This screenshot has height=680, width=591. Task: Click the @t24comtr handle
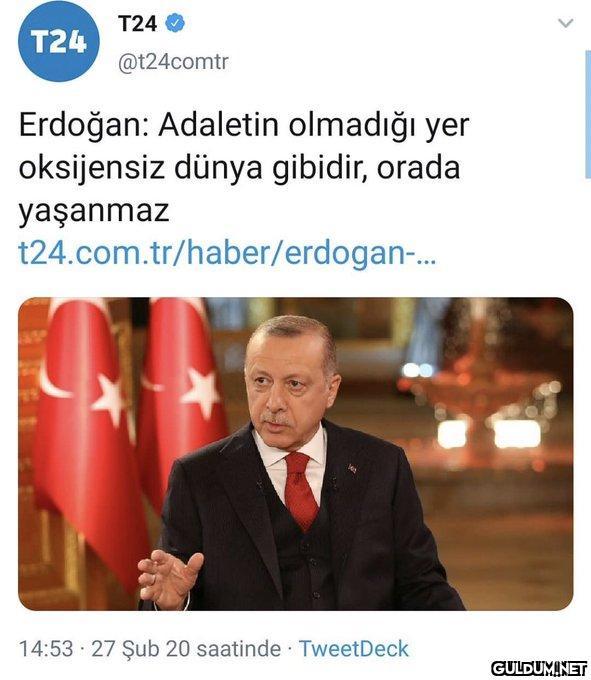coord(173,62)
